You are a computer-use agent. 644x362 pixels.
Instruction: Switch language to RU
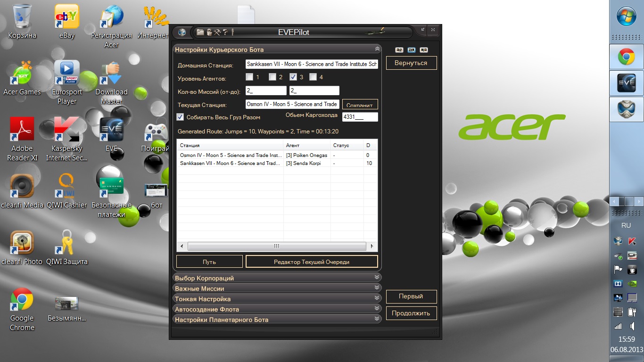coord(412,49)
